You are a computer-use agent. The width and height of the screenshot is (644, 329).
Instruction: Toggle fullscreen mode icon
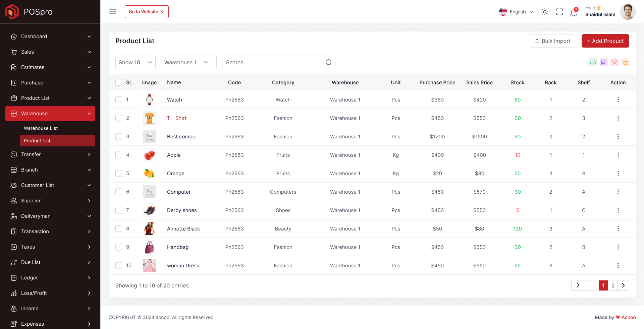[559, 12]
